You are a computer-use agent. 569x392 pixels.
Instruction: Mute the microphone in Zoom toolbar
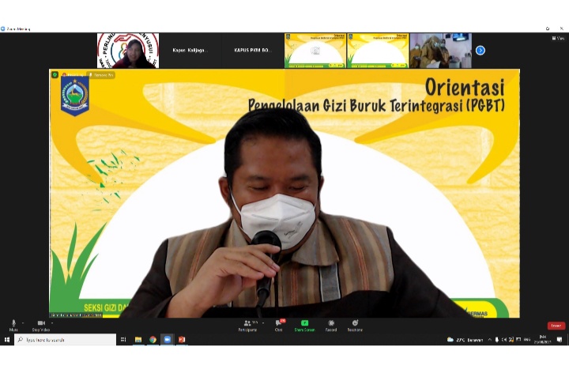point(13,323)
